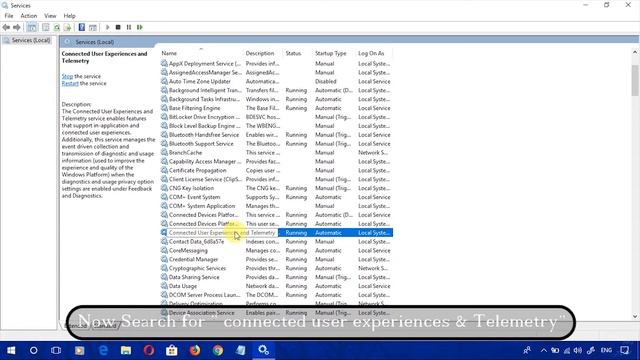
Task: Open the Action menu
Action: [x=29, y=16]
